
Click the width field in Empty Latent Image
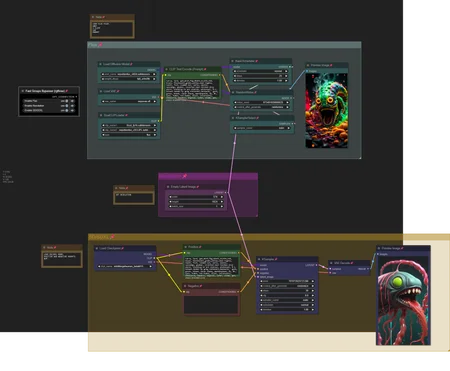[196, 197]
